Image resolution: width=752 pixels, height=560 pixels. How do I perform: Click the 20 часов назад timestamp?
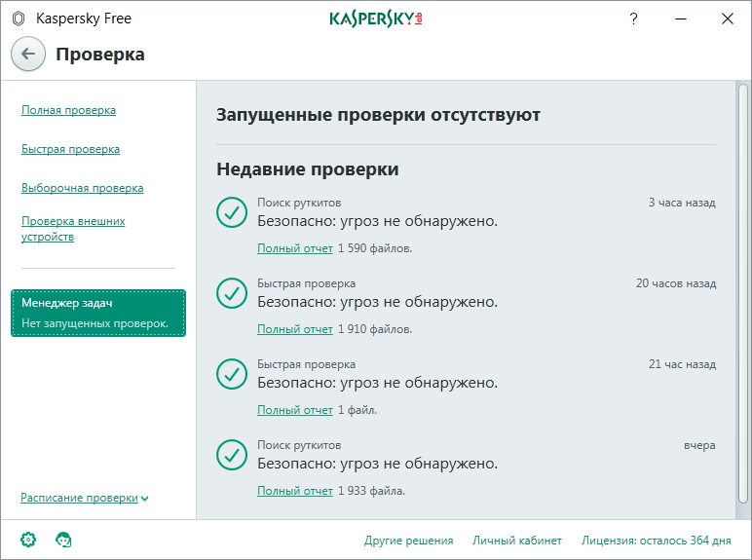pos(676,283)
